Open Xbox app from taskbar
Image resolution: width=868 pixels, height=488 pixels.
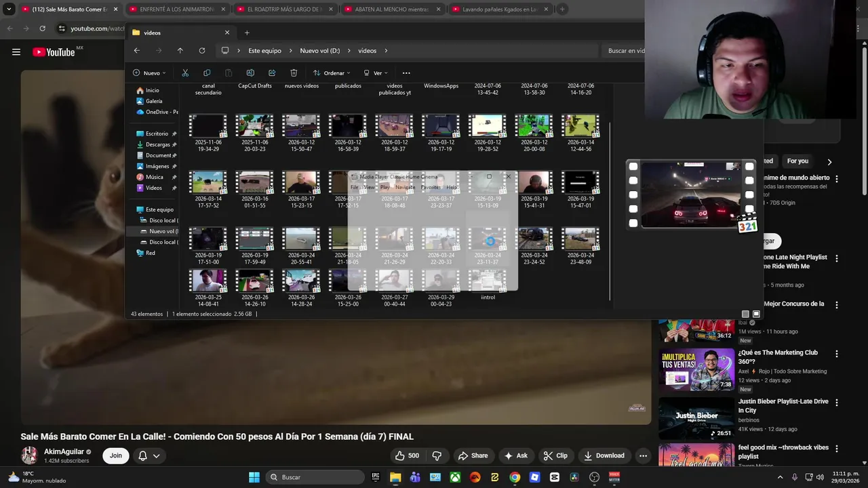[x=455, y=477]
